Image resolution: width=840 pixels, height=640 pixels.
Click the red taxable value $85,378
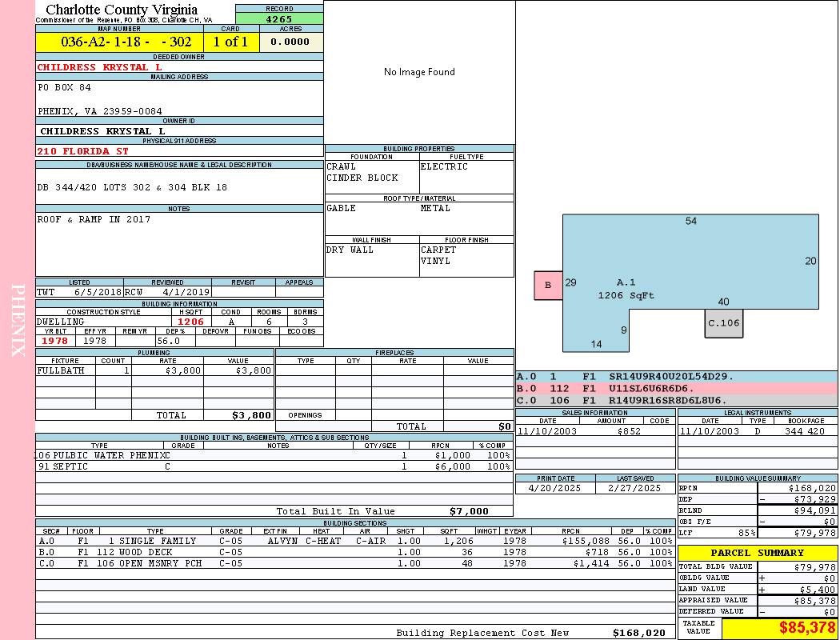coord(806,627)
